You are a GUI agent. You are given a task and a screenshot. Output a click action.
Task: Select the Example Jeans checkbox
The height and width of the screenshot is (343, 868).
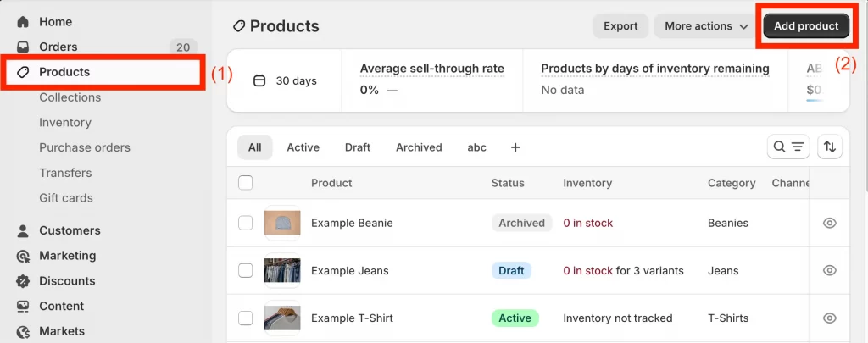[x=246, y=270]
